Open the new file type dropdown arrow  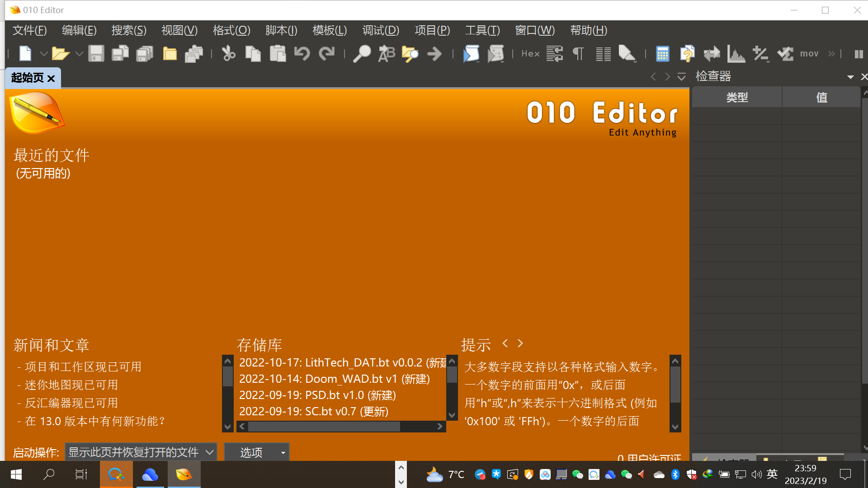coord(43,54)
